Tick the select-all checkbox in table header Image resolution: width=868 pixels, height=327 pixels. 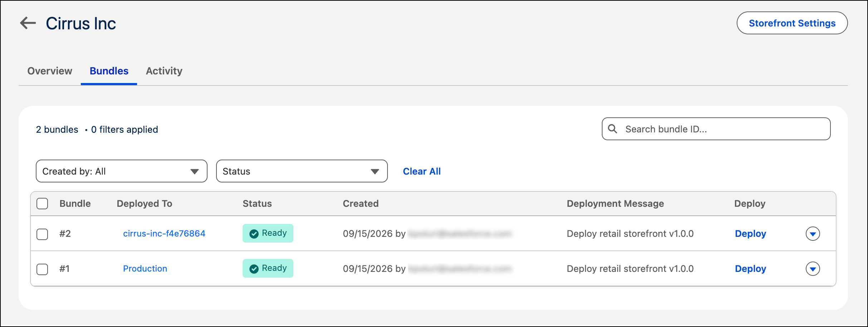[x=42, y=204]
